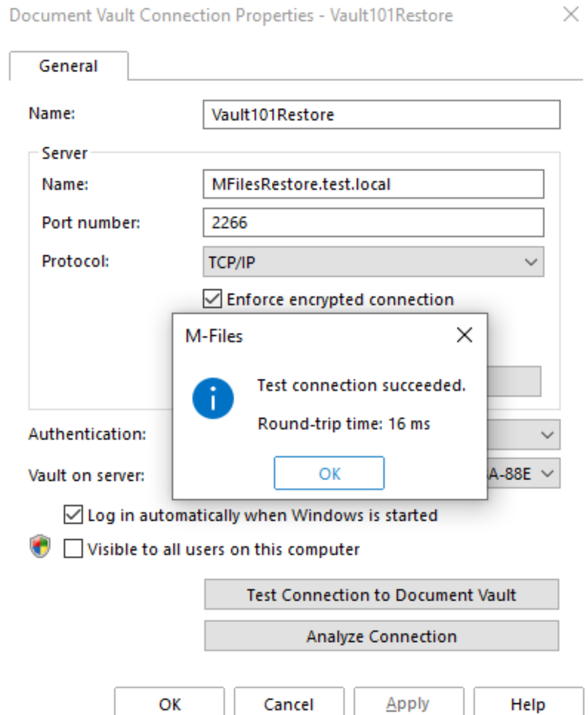Click the 'Protocol:' label
The image size is (588, 715).
(x=75, y=261)
